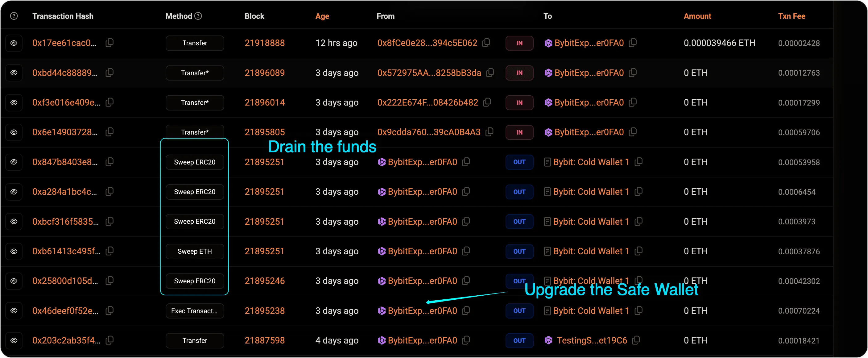The image size is (868, 358).
Task: Copy hash 0xbcf316f5835 to clipboard
Action: pos(110,221)
